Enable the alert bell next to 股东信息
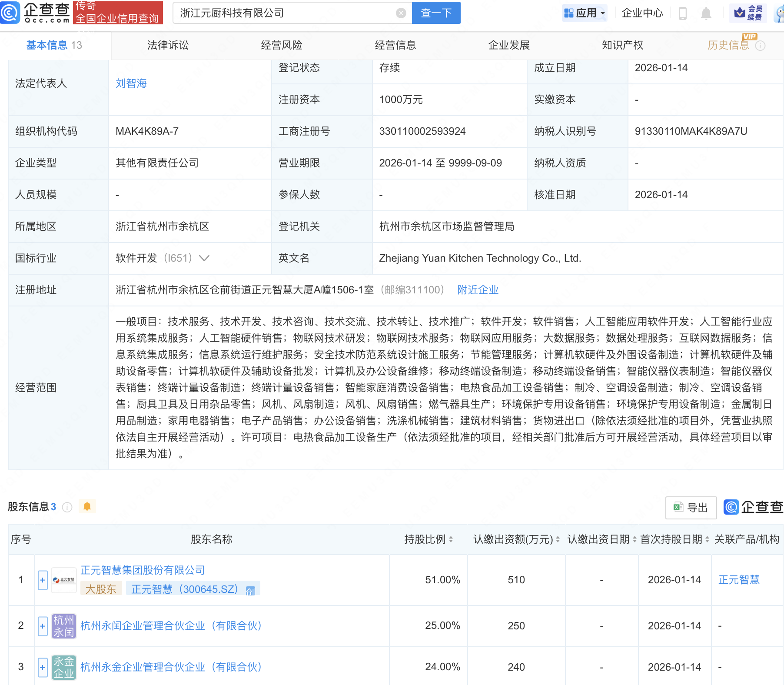The image size is (784, 685). (87, 506)
